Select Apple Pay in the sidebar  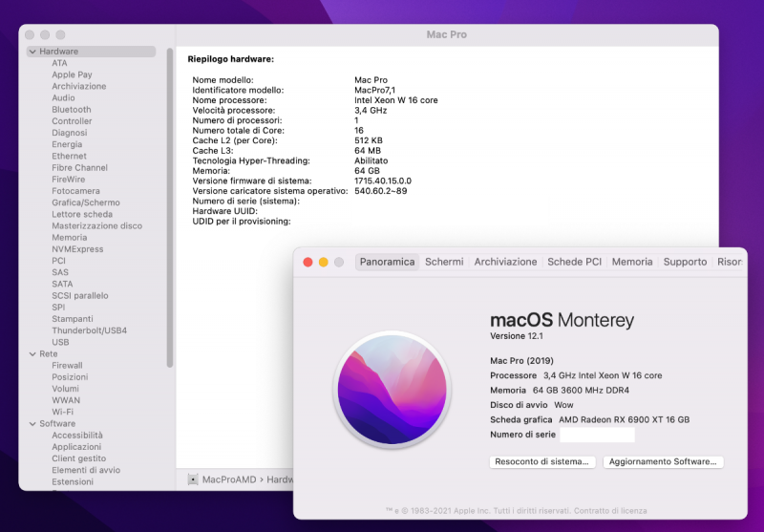coord(72,74)
